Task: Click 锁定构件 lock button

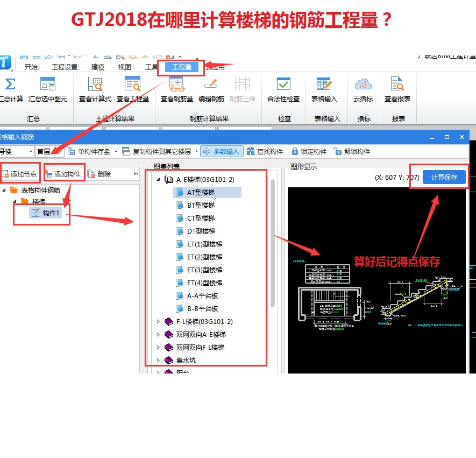Action: click(309, 151)
